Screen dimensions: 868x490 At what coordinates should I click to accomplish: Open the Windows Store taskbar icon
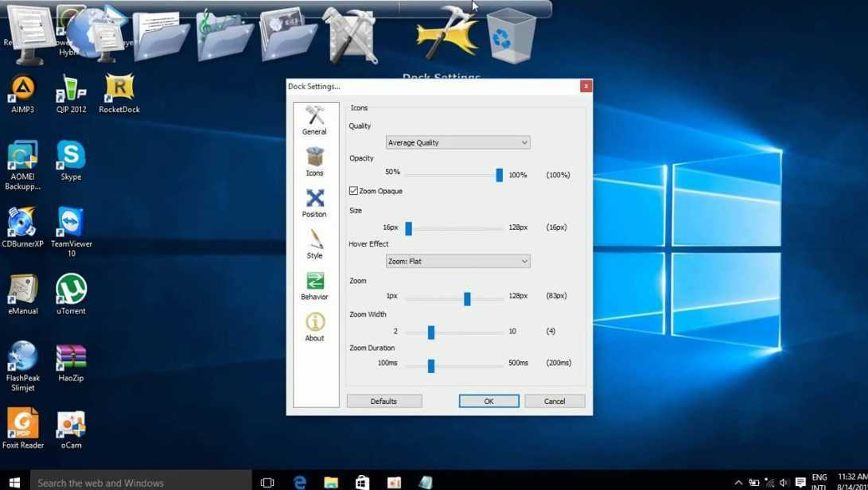(363, 483)
